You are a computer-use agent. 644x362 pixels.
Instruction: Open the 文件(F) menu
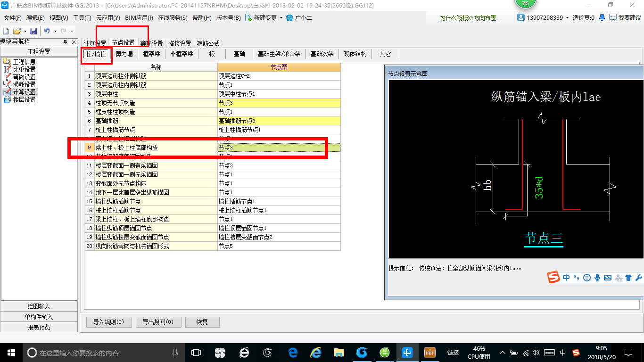[13, 18]
